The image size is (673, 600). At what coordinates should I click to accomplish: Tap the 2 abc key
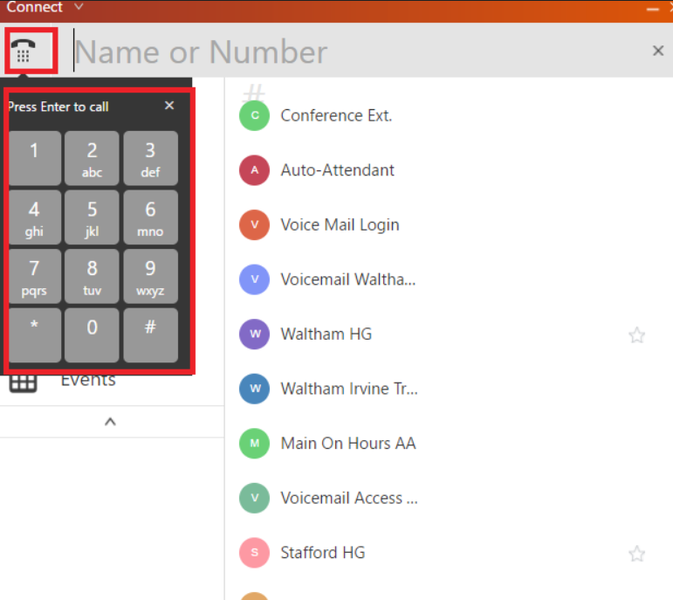pos(92,158)
